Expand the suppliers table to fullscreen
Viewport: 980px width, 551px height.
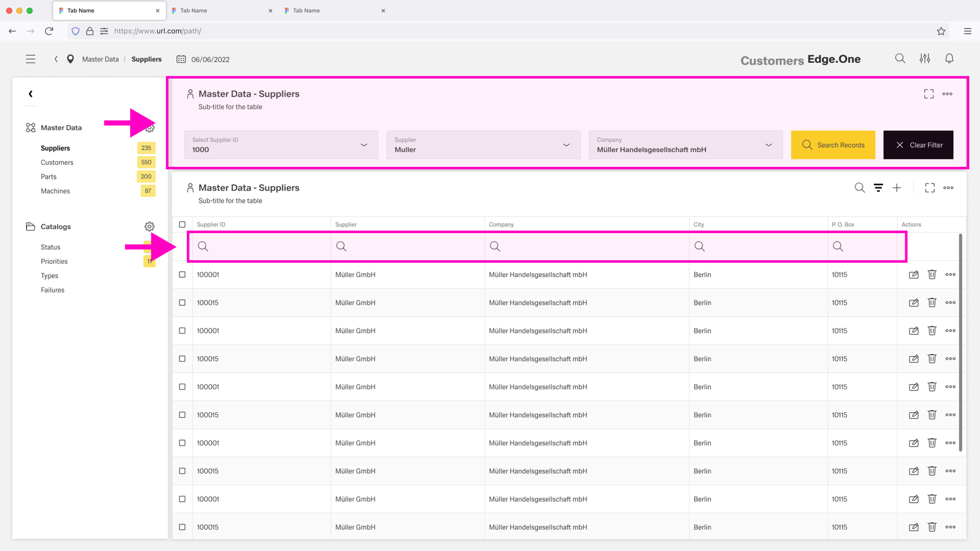pyautogui.click(x=929, y=188)
